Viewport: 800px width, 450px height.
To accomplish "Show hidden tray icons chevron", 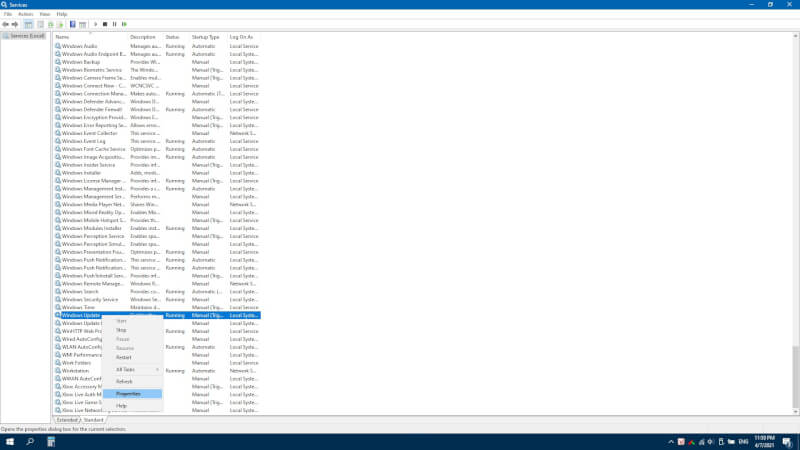I will point(671,442).
